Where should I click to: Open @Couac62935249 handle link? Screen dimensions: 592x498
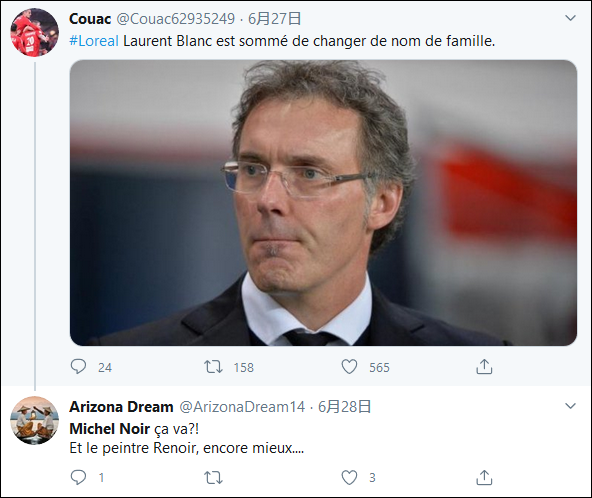tap(176, 19)
